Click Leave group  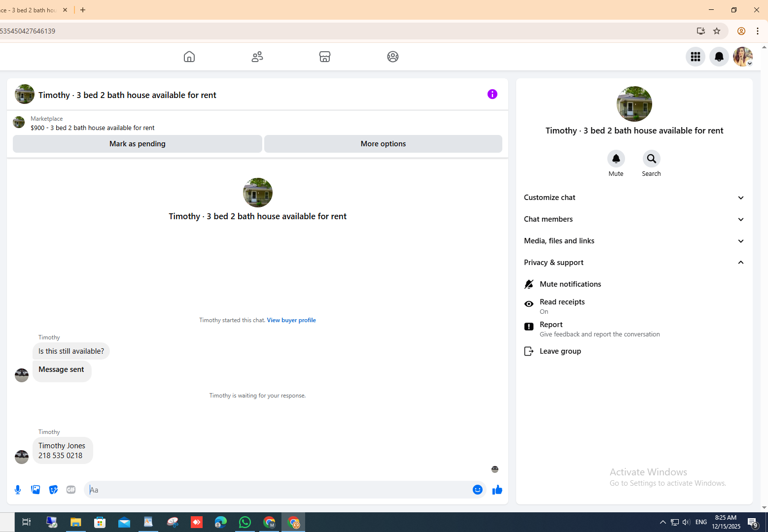click(634, 351)
